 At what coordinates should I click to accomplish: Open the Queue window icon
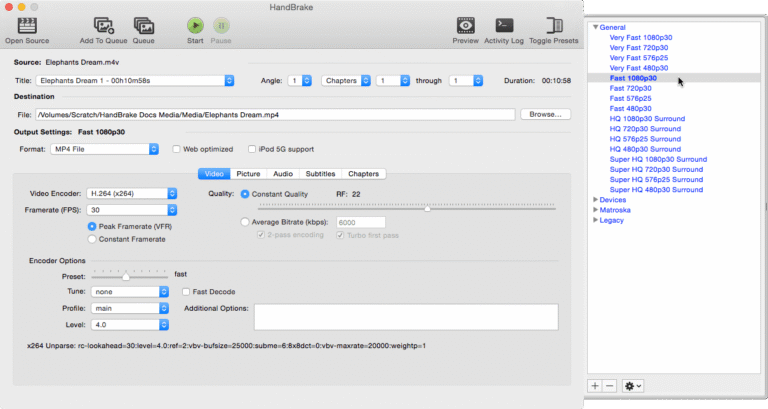(144, 25)
